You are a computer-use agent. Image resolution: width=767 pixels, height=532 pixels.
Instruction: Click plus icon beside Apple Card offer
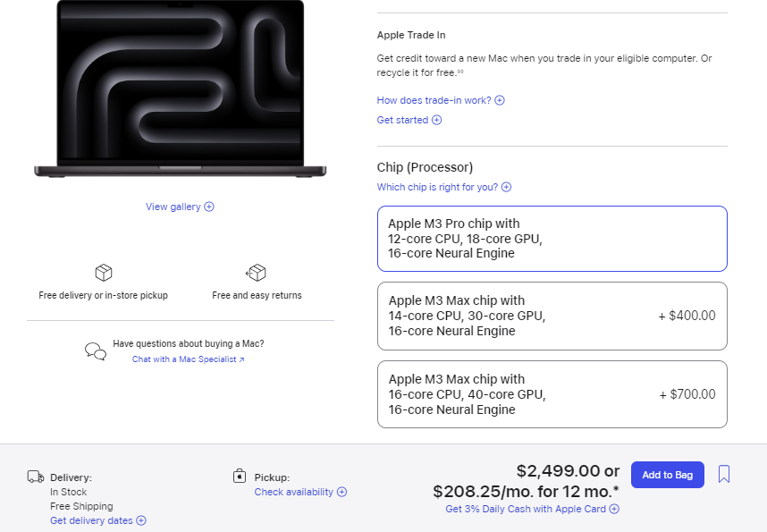(x=614, y=509)
